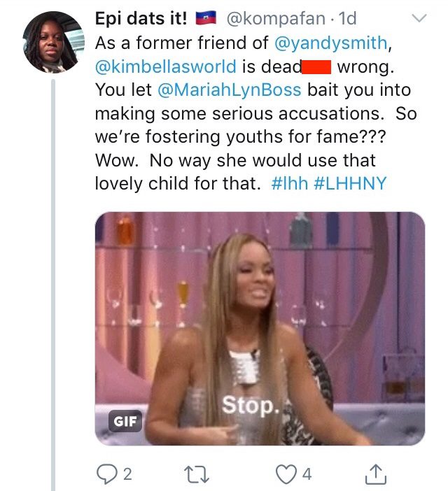Open tweet options chevron at top right
The width and height of the screenshot is (448, 491).
[x=419, y=18]
